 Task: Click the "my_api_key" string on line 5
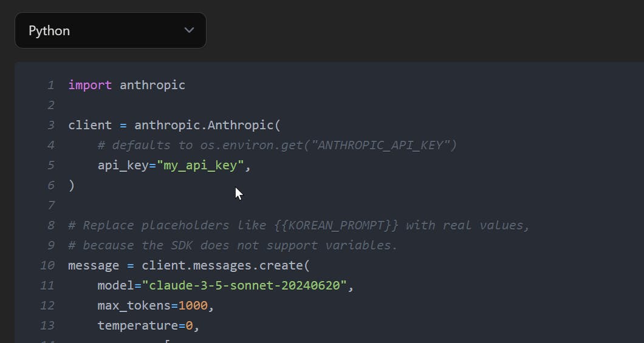200,165
